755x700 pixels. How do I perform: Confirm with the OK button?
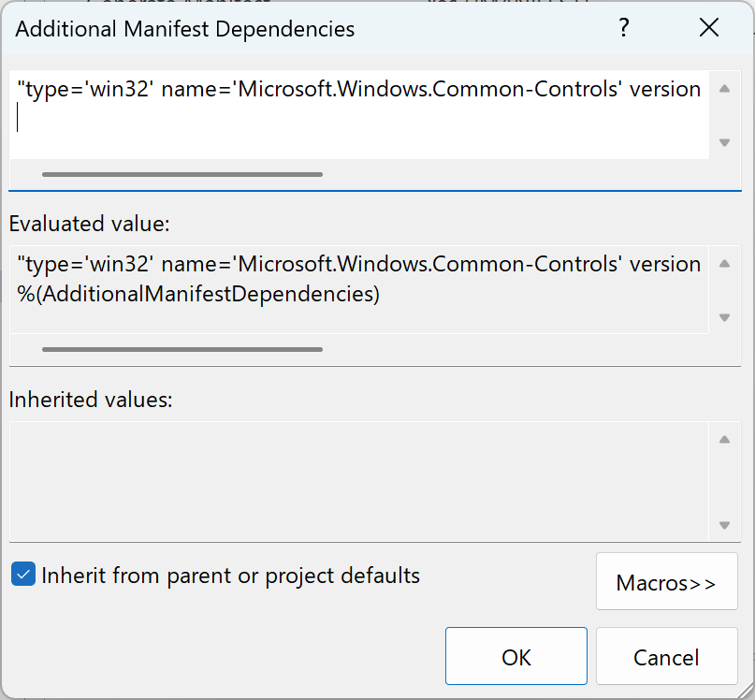(515, 657)
